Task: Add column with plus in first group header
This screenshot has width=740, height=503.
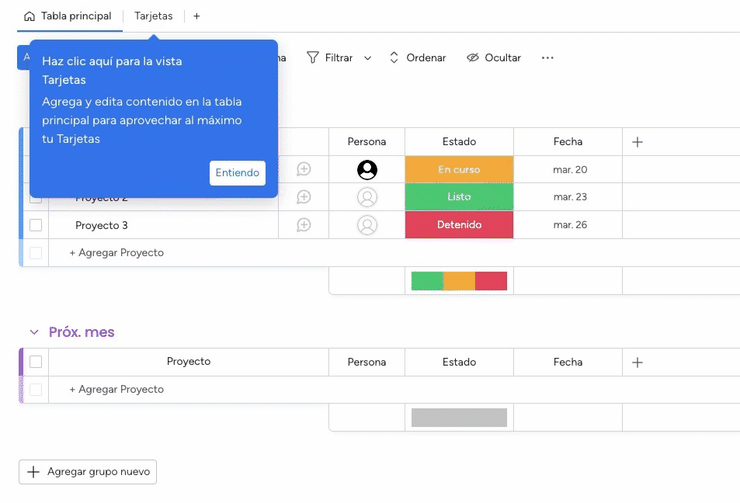Action: click(x=637, y=142)
